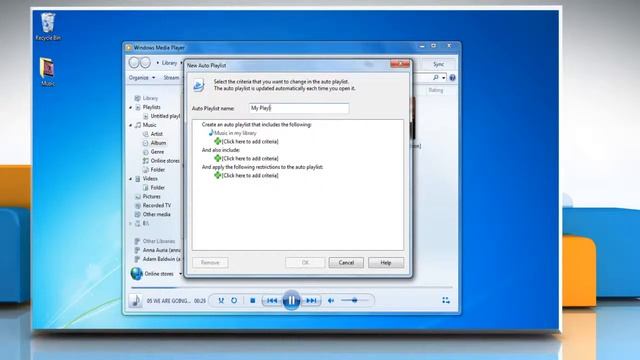Click green plus under Music in my library
The image size is (640, 360).
pos(218,141)
